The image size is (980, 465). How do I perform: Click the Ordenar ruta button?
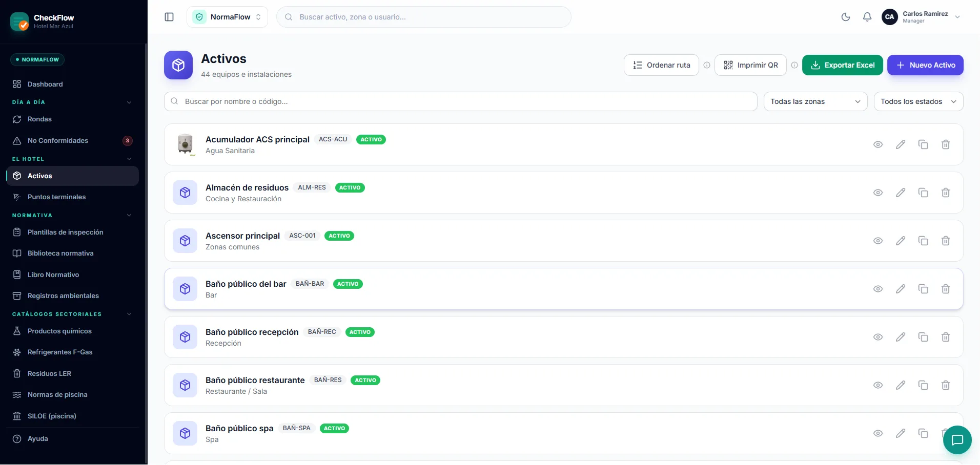661,65
